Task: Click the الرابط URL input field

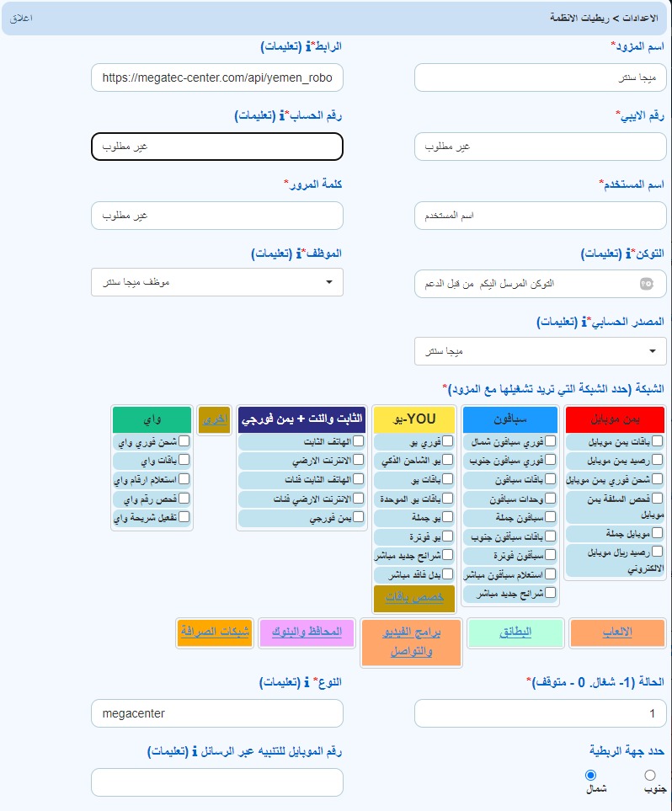Action: 217,77
